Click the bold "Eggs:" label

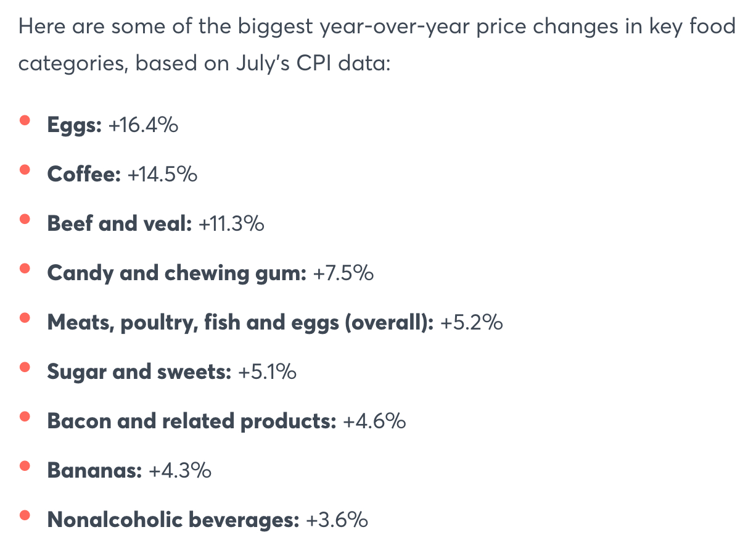pos(74,125)
